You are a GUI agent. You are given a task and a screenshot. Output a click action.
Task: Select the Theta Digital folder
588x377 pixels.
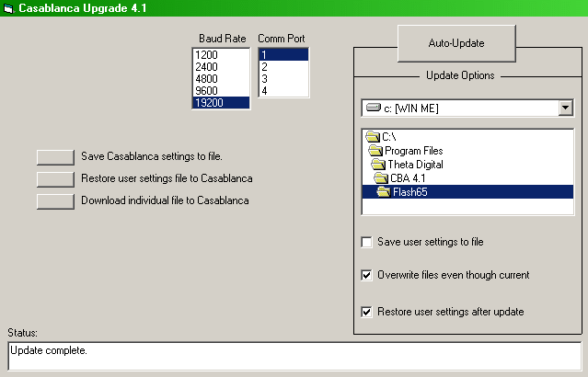coord(415,165)
